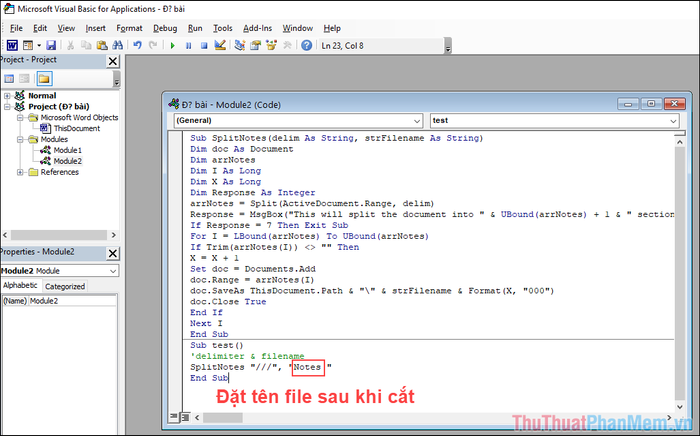Click the Paste clipboard icon

click(102, 46)
